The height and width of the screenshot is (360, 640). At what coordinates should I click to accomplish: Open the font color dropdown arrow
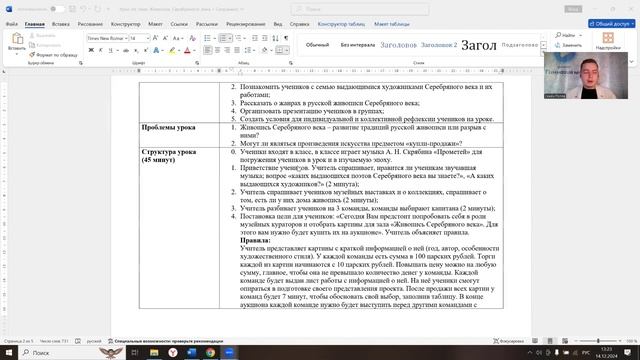click(194, 51)
